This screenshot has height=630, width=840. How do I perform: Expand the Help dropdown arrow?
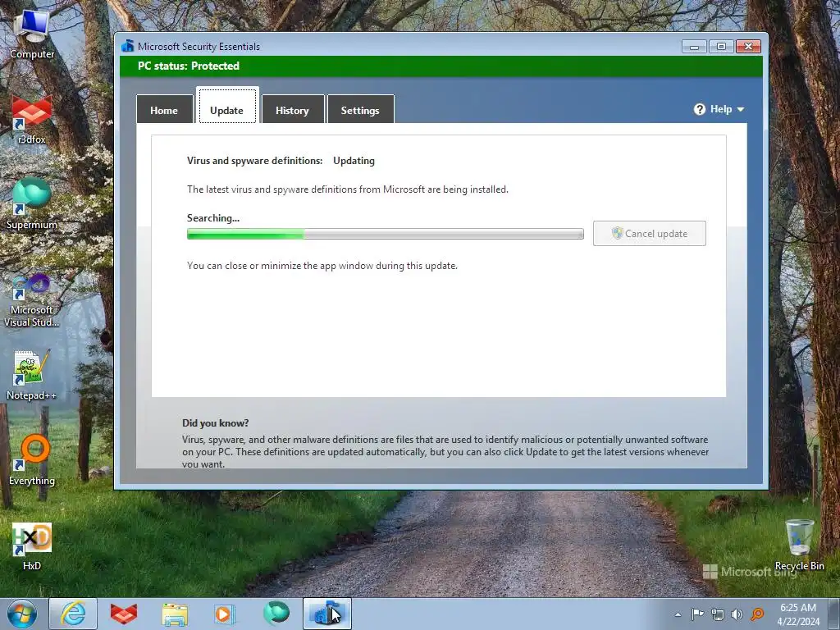pos(741,109)
